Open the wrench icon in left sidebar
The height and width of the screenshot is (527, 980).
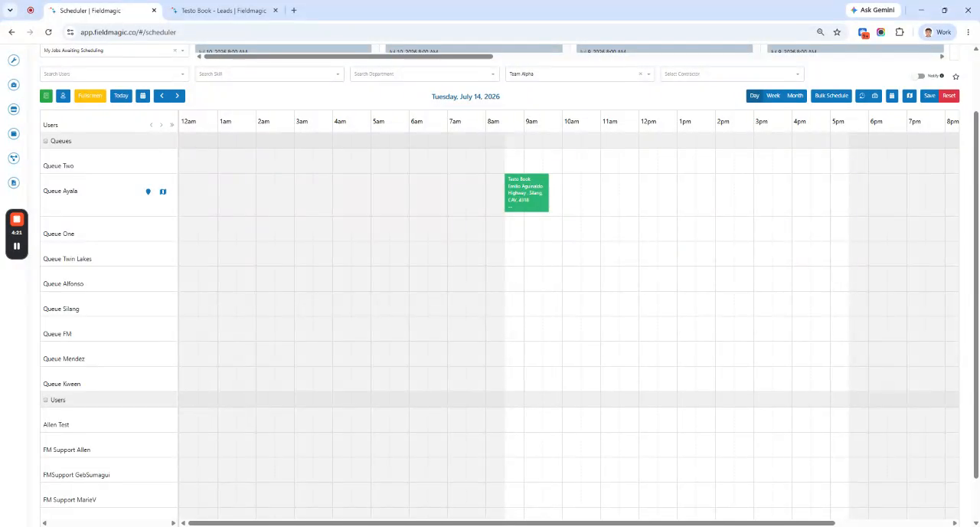(13, 60)
